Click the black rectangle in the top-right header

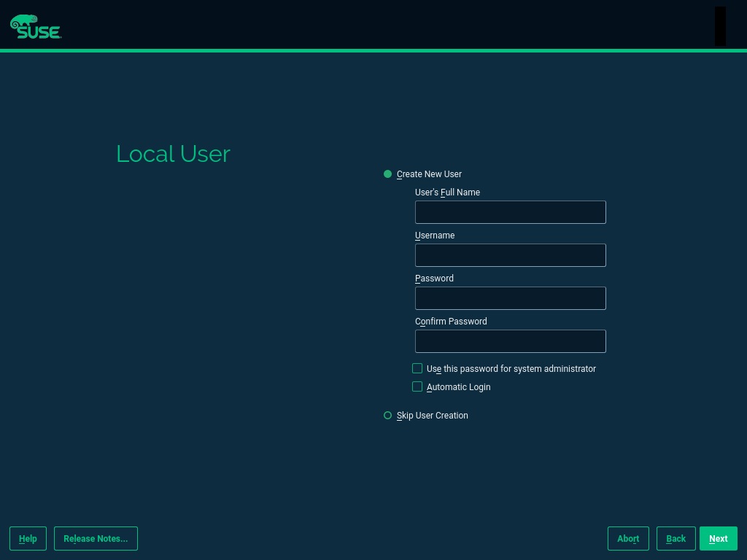(x=720, y=26)
